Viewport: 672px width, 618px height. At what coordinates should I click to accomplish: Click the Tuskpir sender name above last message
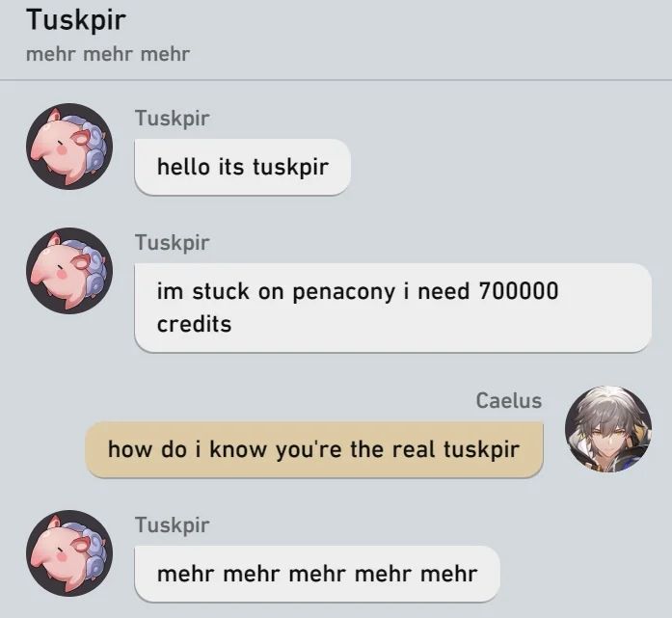173,525
